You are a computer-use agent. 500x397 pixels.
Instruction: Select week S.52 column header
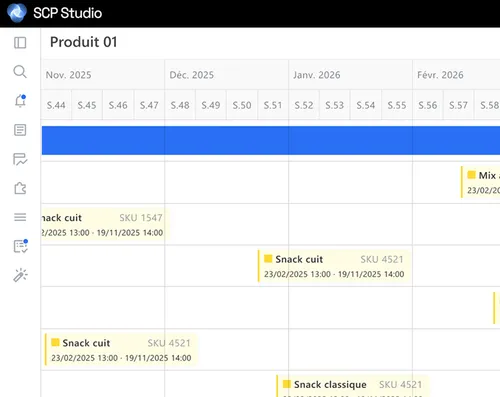[x=304, y=105]
